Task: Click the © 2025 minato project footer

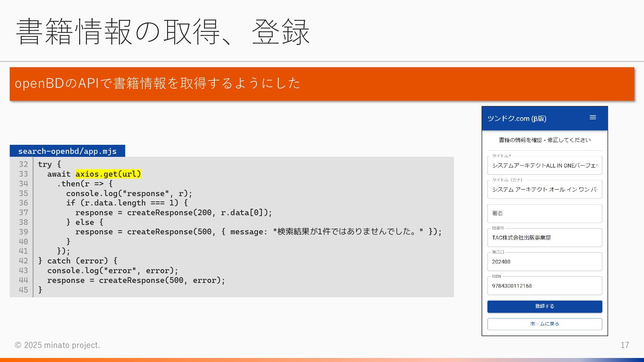Action: [x=57, y=345]
